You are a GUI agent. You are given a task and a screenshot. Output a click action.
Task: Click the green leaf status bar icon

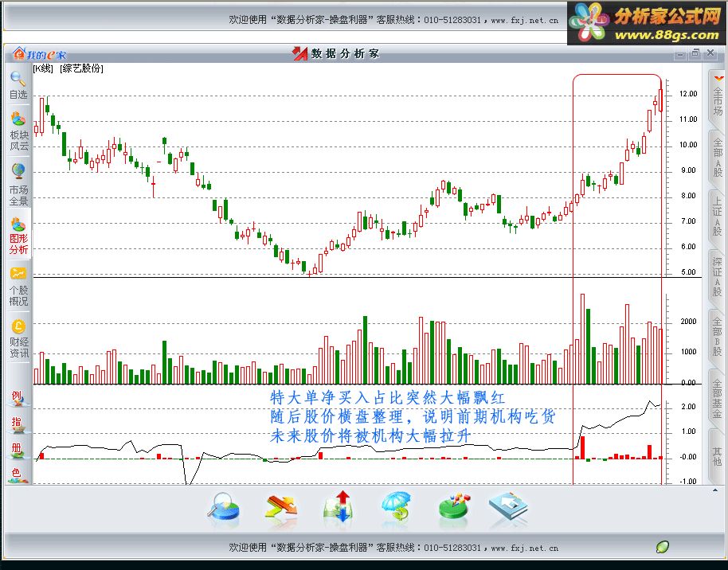pos(663,547)
